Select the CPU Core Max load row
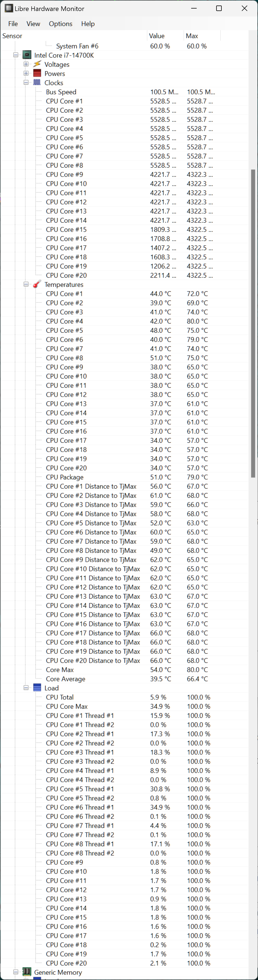 (x=124, y=707)
